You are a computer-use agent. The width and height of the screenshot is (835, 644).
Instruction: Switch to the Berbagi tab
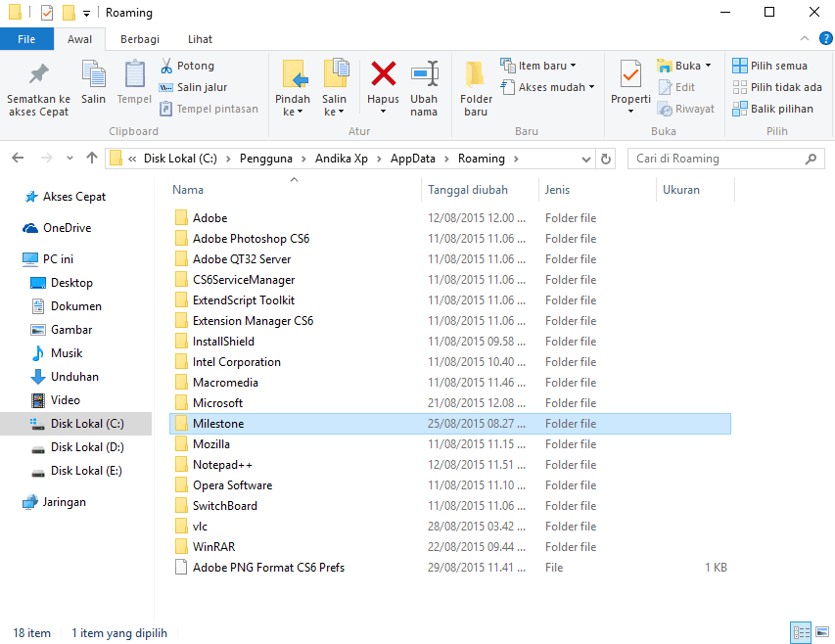click(x=140, y=39)
